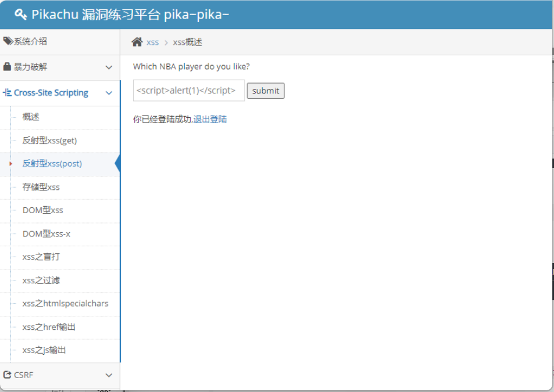Viewport: 554px width, 392px height.
Task: Click the 你已经登陆成功 message
Action: coord(163,119)
